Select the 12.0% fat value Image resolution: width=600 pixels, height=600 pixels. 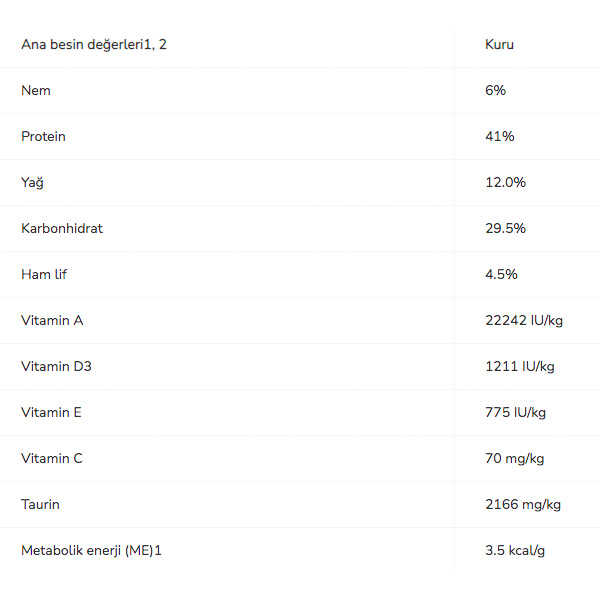pyautogui.click(x=505, y=182)
